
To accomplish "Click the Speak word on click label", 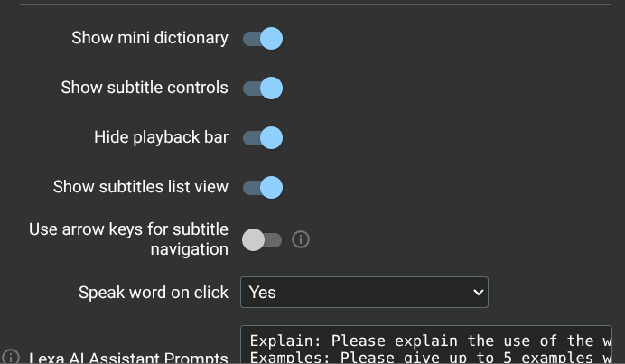I will [x=154, y=292].
